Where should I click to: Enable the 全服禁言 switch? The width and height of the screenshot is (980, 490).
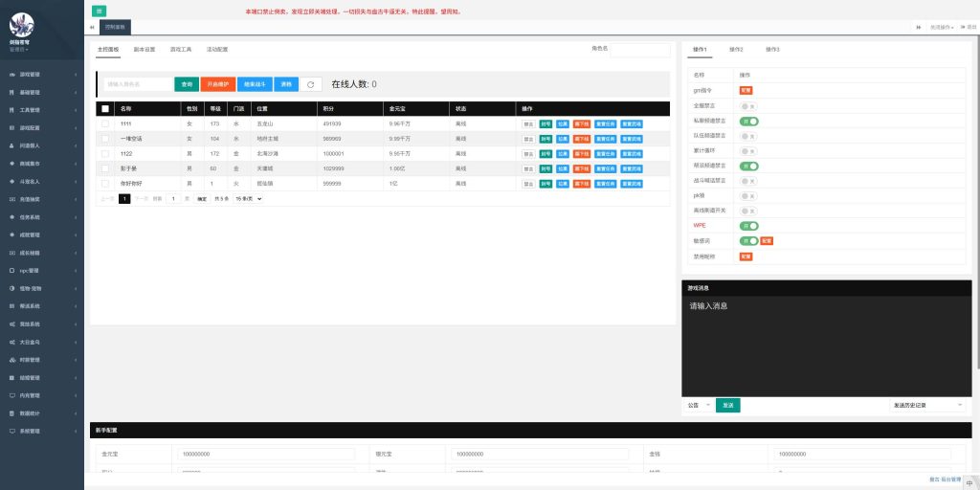click(748, 106)
